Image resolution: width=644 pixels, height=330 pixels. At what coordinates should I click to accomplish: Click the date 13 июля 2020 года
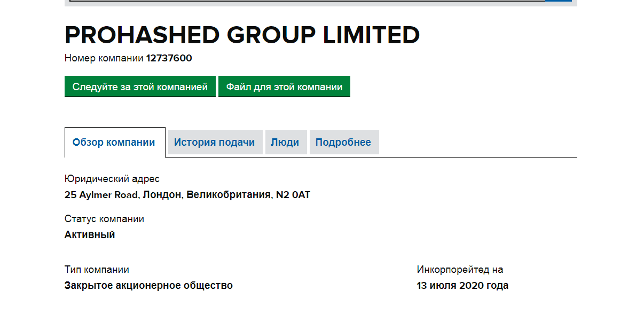[x=462, y=286]
